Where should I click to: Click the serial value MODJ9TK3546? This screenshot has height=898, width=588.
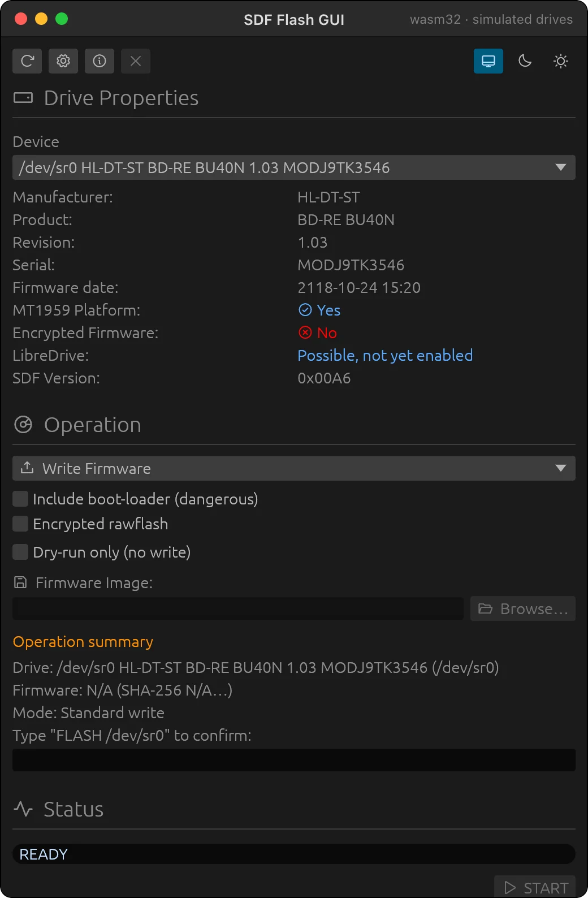[x=351, y=265]
